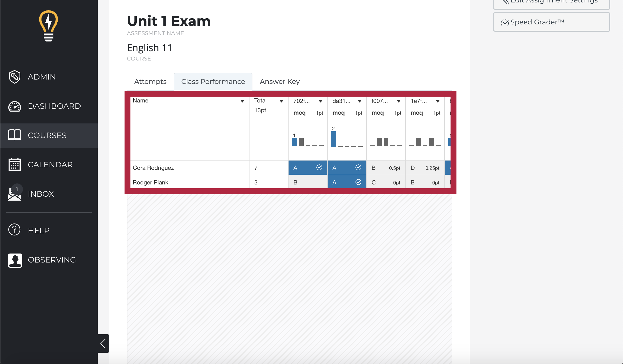
Task: Open Courses section
Action: tap(49, 135)
